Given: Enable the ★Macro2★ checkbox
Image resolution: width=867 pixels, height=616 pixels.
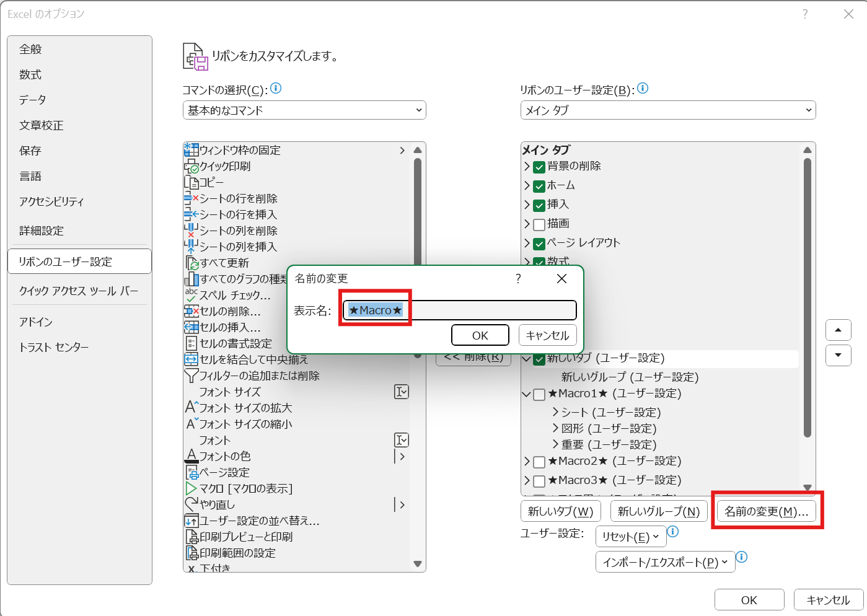Looking at the screenshot, I should pyautogui.click(x=539, y=462).
